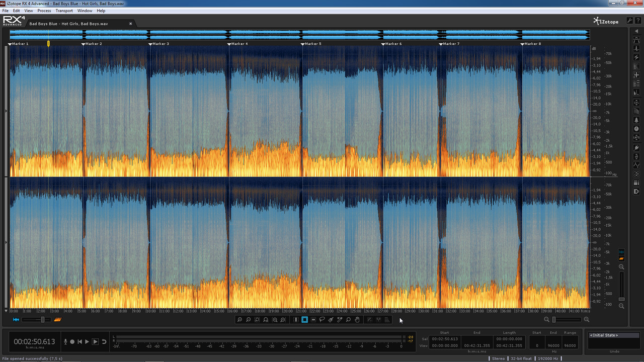Collapse the modules side panel arrow
The height and width of the screenshot is (362, 644).
pyautogui.click(x=636, y=31)
